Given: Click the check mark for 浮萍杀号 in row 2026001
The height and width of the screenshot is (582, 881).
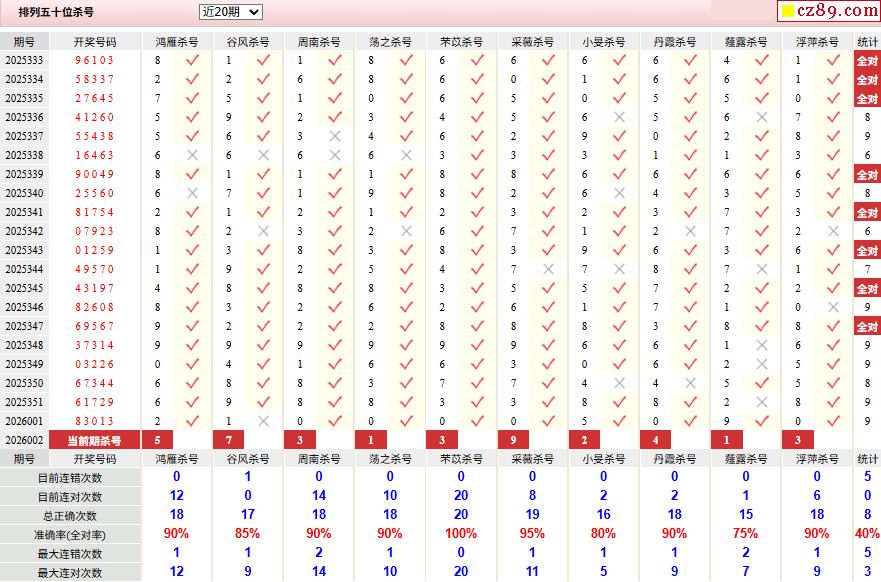Looking at the screenshot, I should (x=833, y=421).
